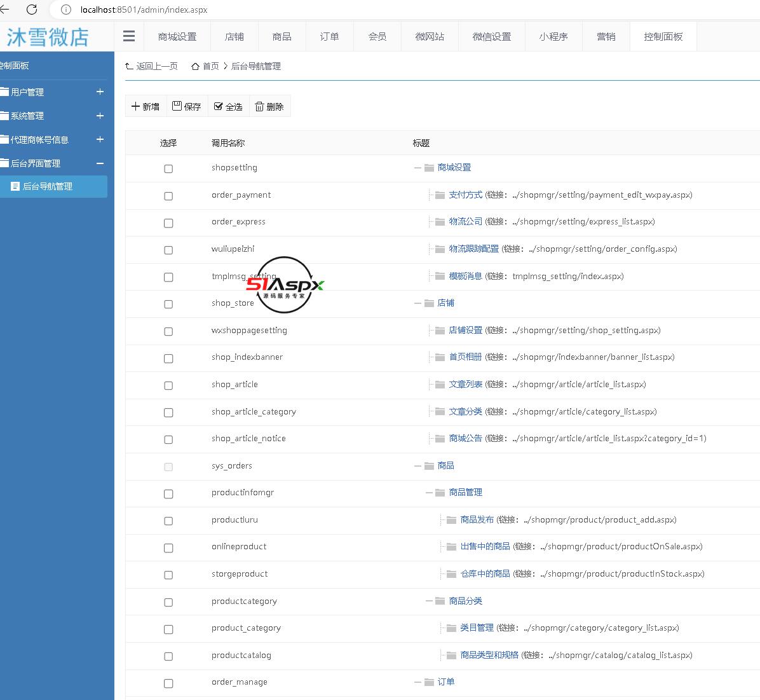
Task: Click the 删除 delete button
Action: coord(269,106)
